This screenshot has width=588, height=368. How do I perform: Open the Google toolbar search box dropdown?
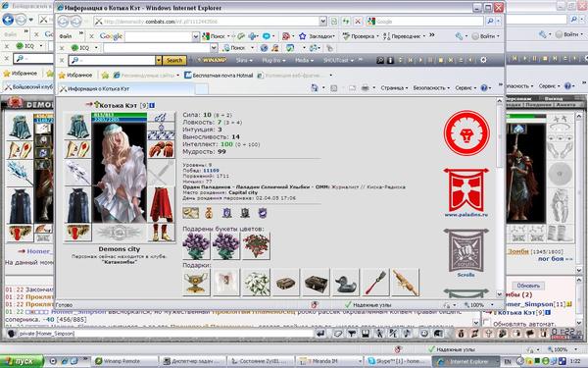click(x=196, y=36)
